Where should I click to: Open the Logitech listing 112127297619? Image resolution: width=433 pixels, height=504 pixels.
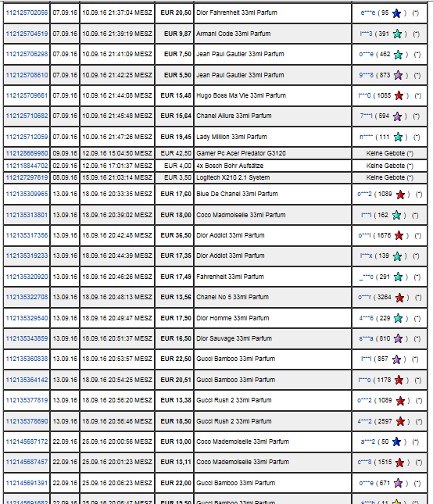(x=27, y=177)
